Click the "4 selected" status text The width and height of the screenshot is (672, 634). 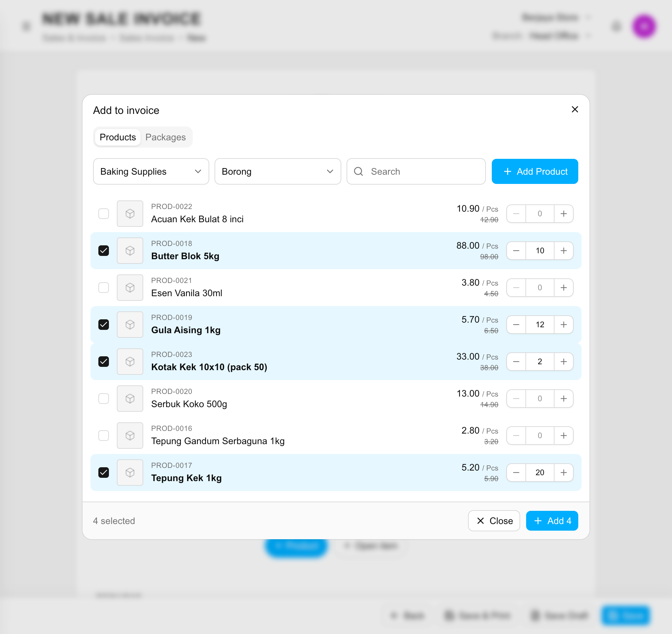coord(114,521)
